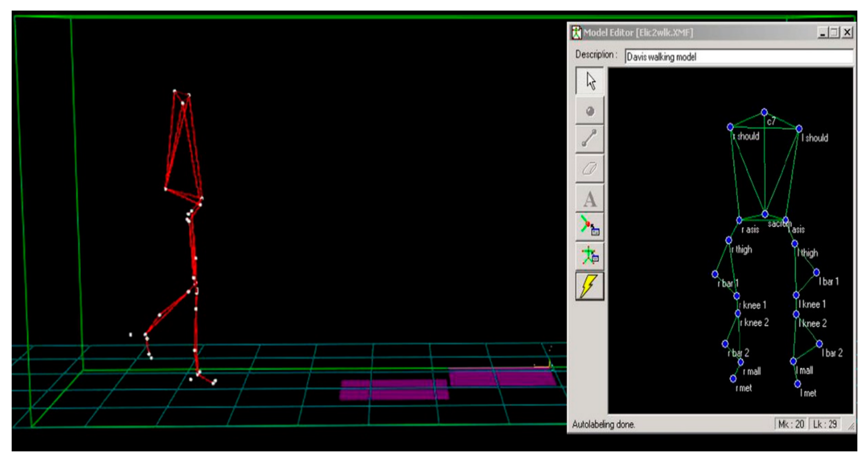Select the arrow pointer tool

point(590,81)
